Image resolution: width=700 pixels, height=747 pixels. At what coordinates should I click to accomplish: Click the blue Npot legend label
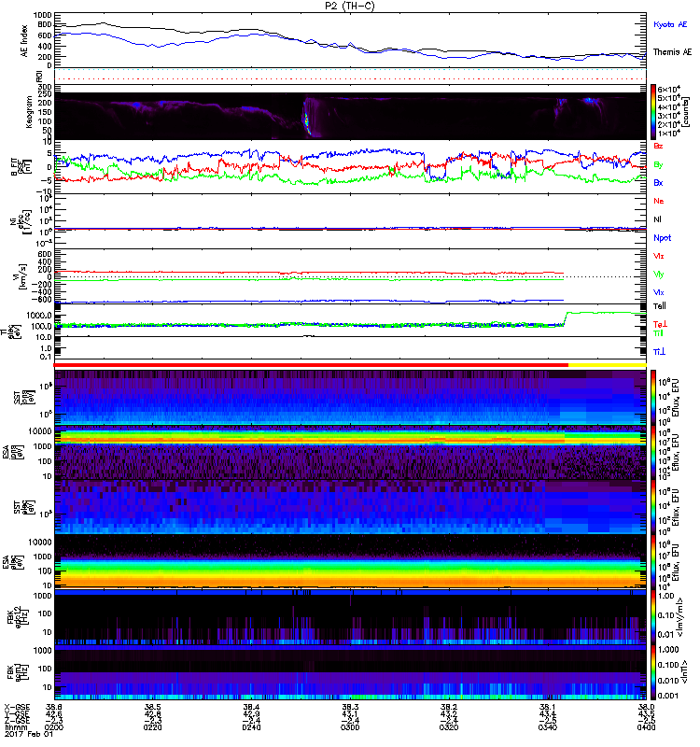pos(662,238)
